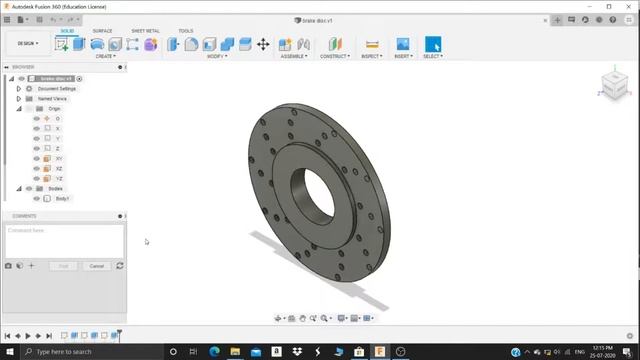Click the Select tool icon
640x360 pixels.
tap(433, 44)
